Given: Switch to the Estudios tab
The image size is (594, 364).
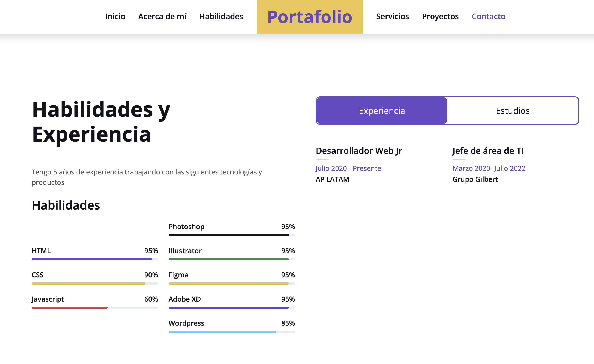Looking at the screenshot, I should point(512,111).
